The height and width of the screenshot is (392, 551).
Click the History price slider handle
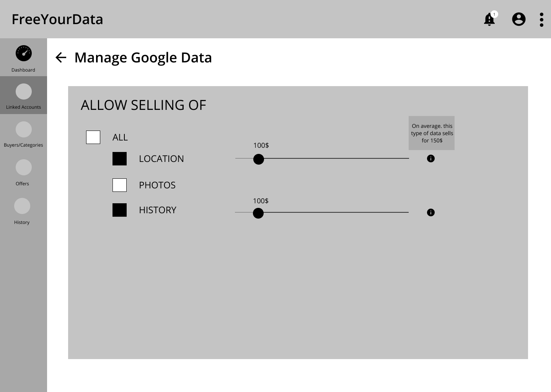pos(258,213)
